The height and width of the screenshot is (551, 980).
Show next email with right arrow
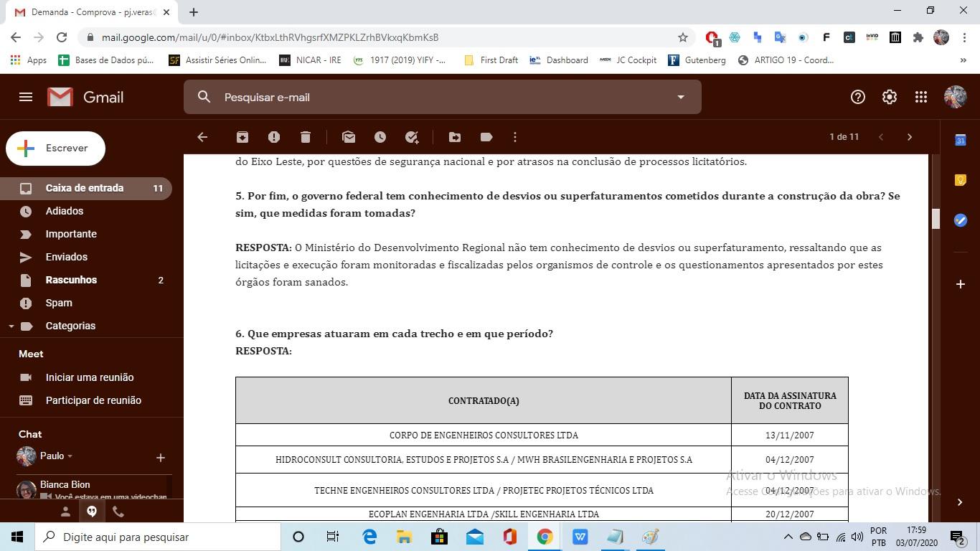click(x=910, y=137)
